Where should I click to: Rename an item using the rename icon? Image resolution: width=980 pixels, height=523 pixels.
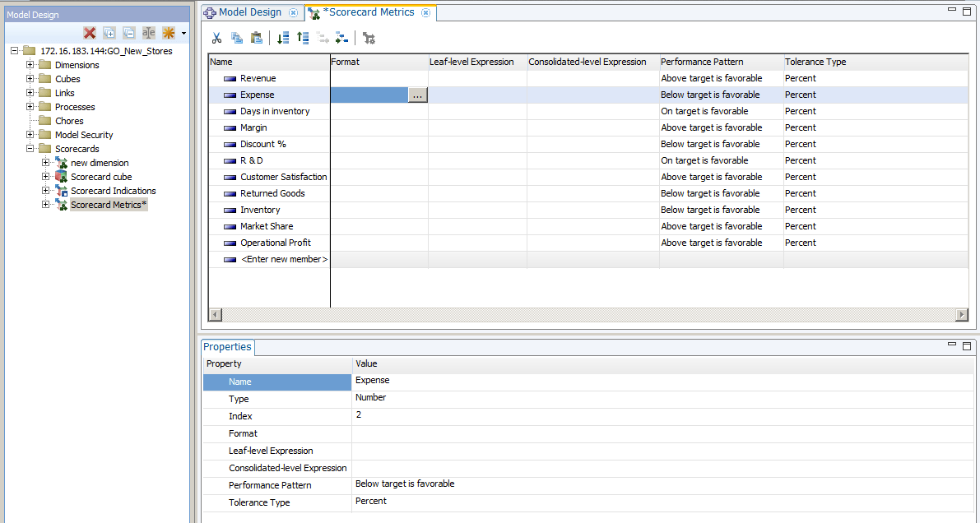[x=149, y=32]
